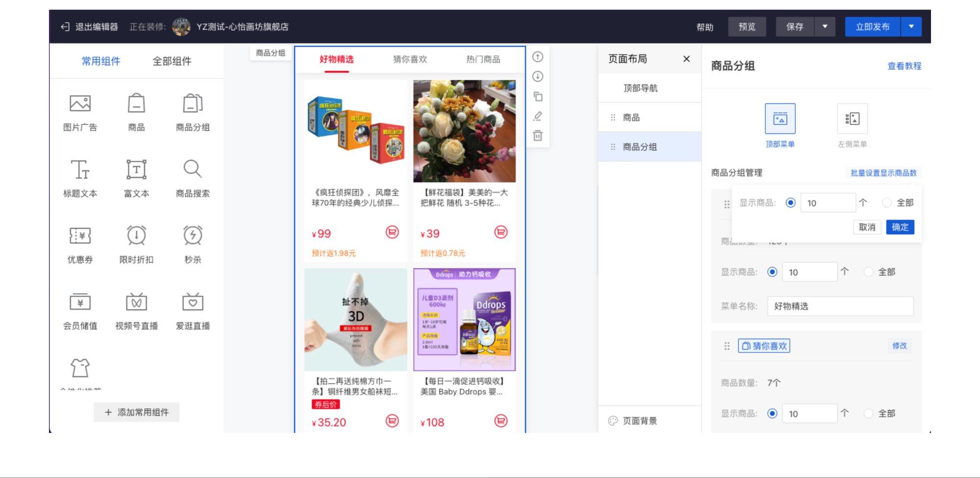Viewport: 980px width, 478px height.
Task: Select the 秒杀 component icon
Action: 192,236
